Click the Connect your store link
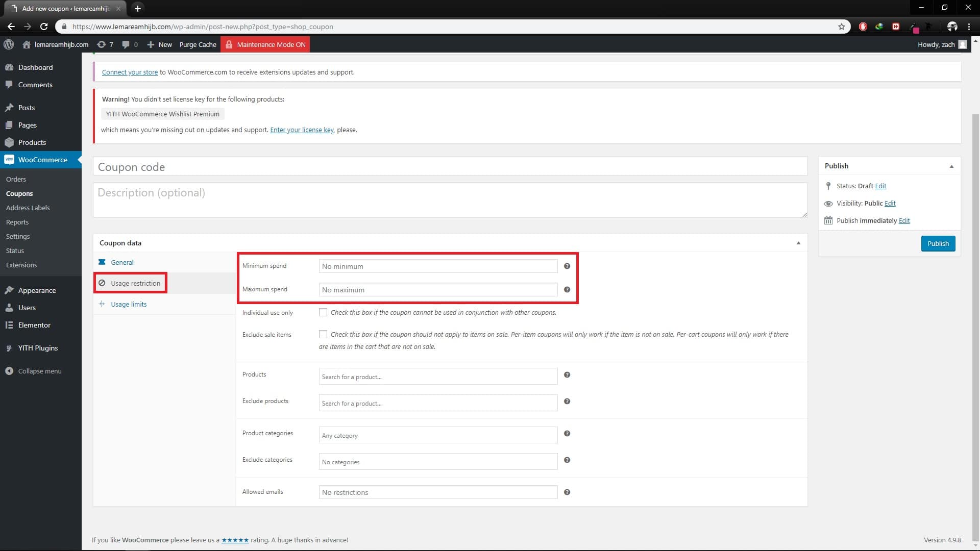Image resolution: width=980 pixels, height=551 pixels. pos(130,72)
